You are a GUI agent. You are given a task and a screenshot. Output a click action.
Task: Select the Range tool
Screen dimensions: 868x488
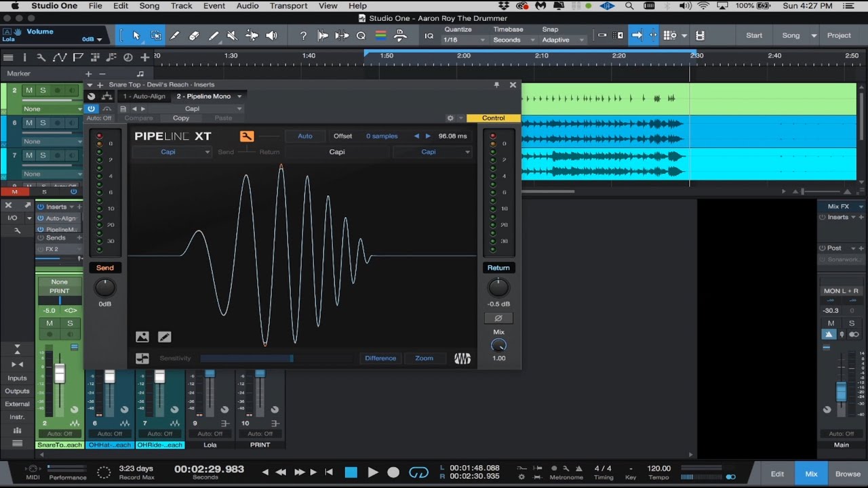pyautogui.click(x=156, y=35)
